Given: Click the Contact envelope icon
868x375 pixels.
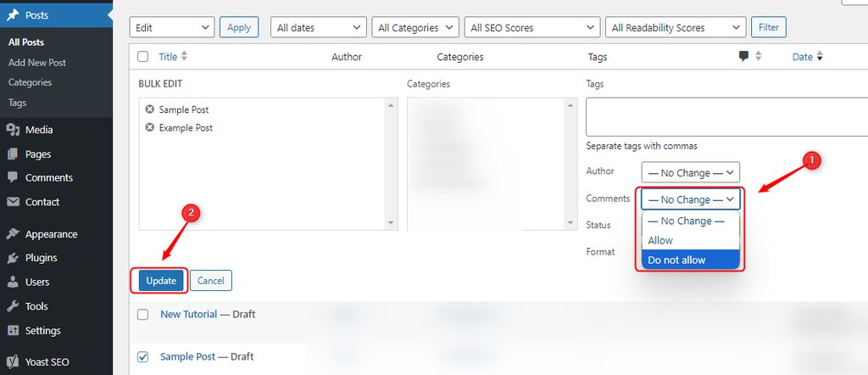Looking at the screenshot, I should 13,202.
